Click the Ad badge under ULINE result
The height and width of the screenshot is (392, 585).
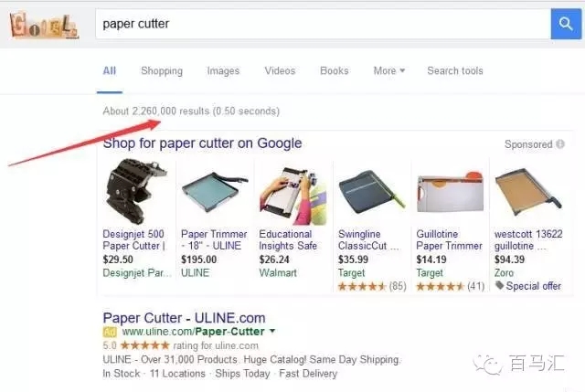tap(110, 332)
